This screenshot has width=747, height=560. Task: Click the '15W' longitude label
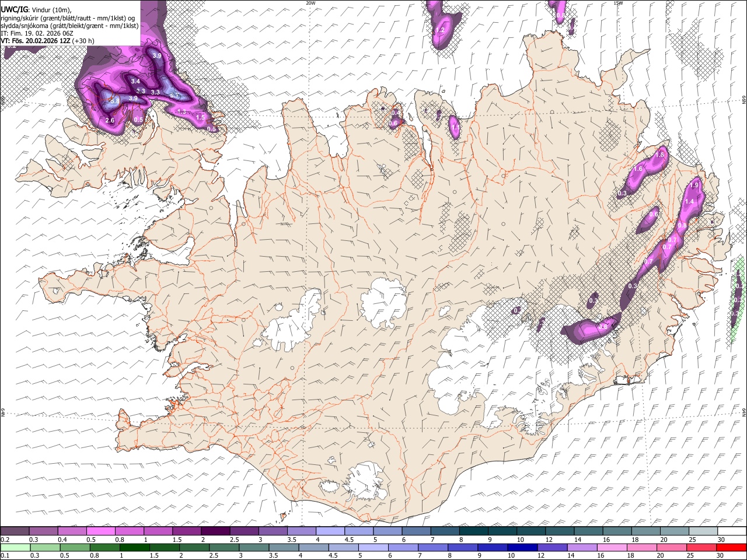(x=618, y=3)
